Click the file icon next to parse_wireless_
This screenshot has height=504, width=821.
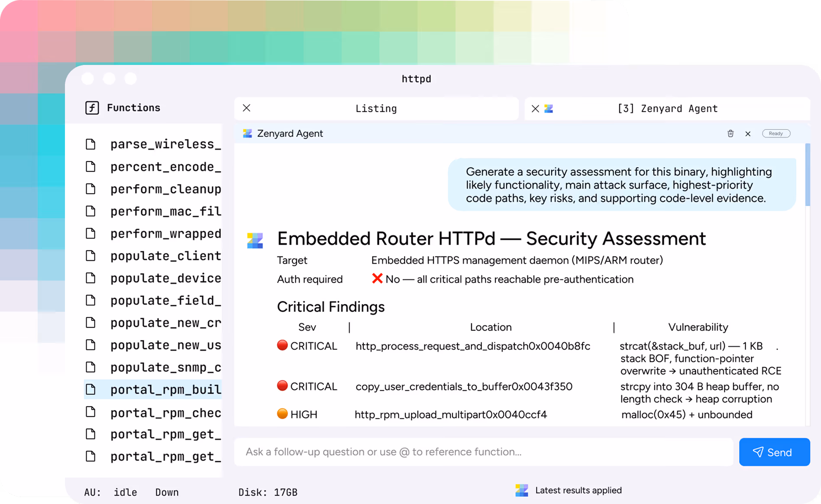click(91, 144)
